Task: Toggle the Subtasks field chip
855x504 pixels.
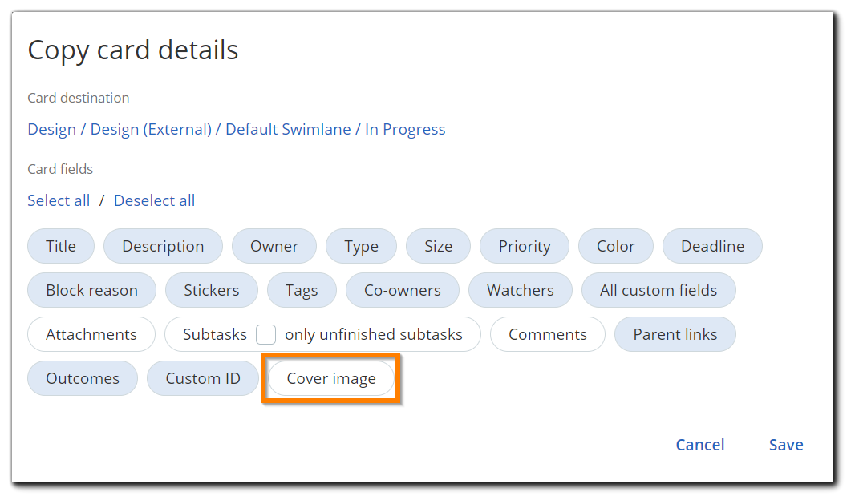Action: tap(214, 334)
